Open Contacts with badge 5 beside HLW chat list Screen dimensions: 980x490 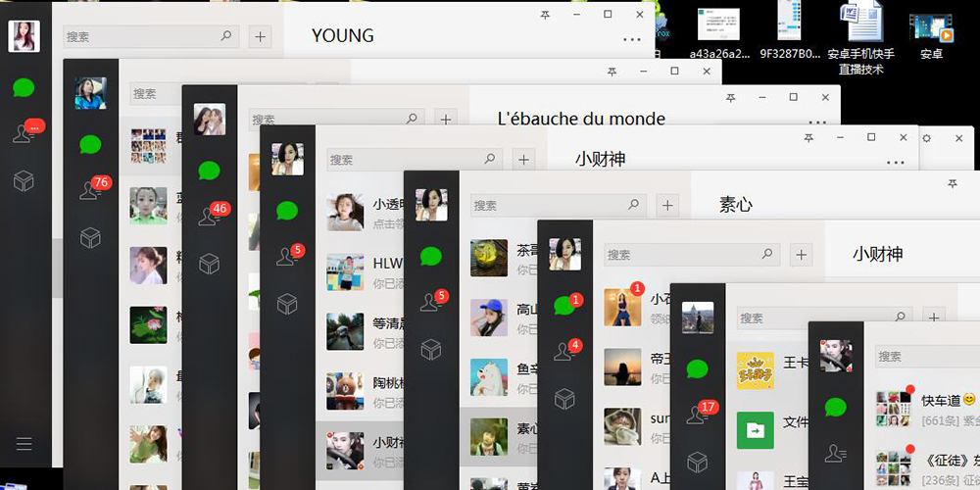click(289, 256)
